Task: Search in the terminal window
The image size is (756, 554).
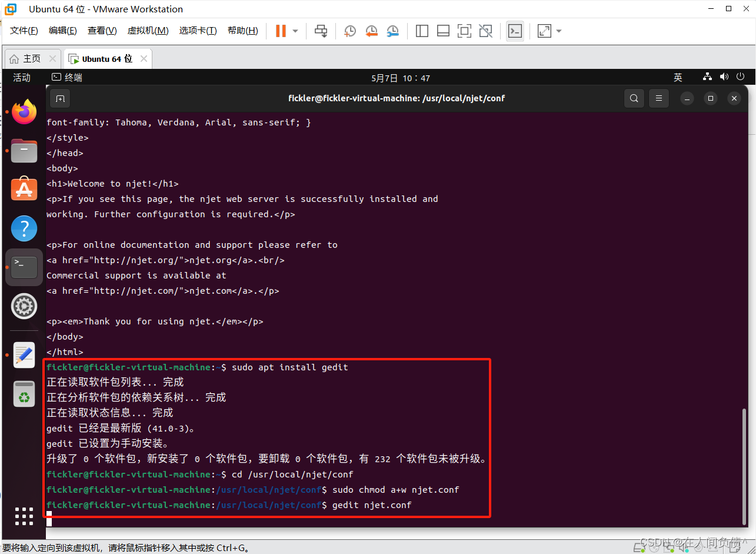Action: 634,98
